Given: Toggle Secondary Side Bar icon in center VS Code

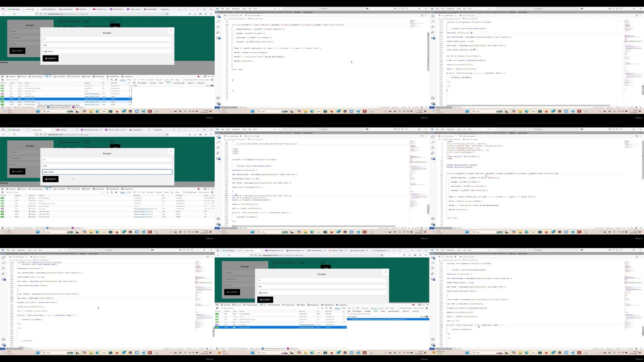Looking at the screenshot, I should pyautogui.click(x=406, y=129).
